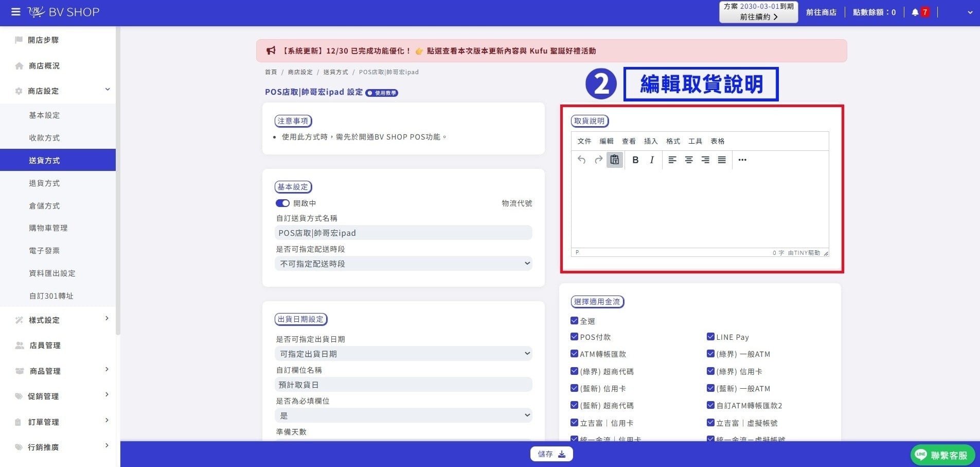
Task: Open the 是否可指定配送時段 dropdown
Action: click(403, 263)
